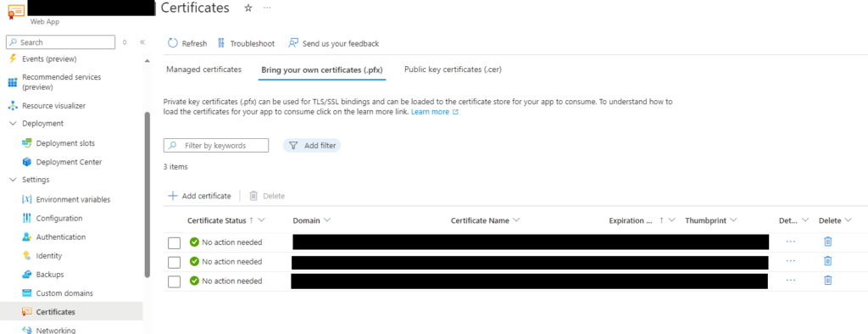Image resolution: width=868 pixels, height=334 pixels.
Task: Check the second certificate row checkbox
Action: click(x=175, y=262)
